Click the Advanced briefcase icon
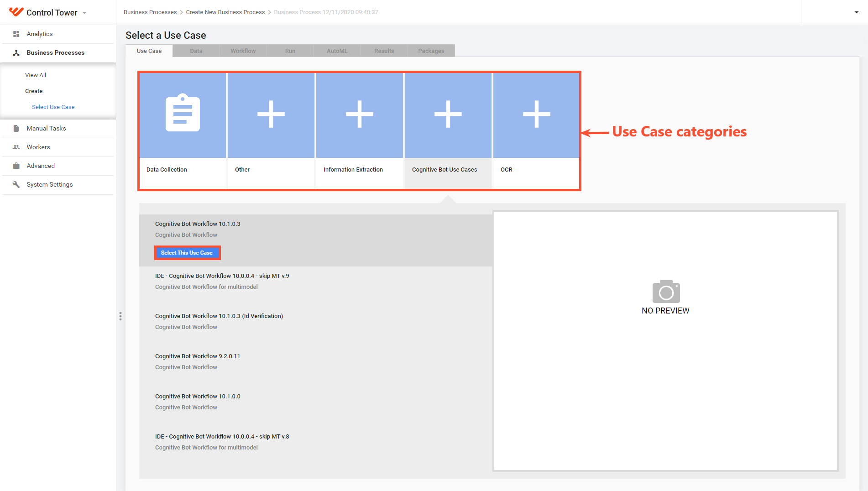The height and width of the screenshot is (491, 868). pyautogui.click(x=16, y=166)
